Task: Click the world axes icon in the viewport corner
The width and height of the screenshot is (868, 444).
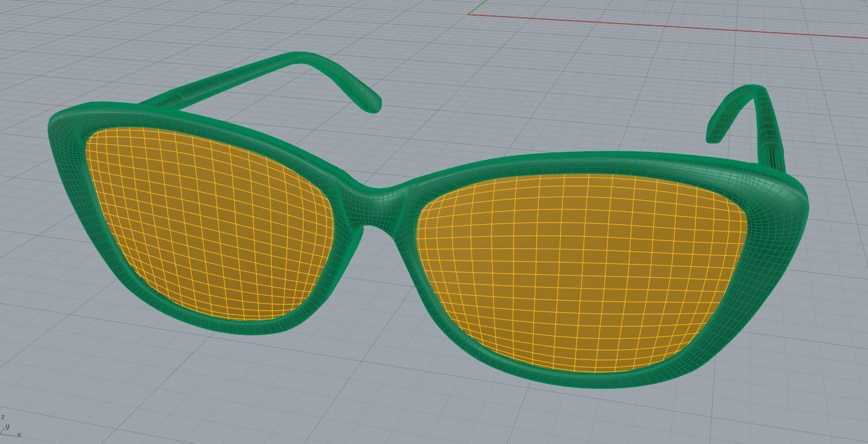Action: 10,427
